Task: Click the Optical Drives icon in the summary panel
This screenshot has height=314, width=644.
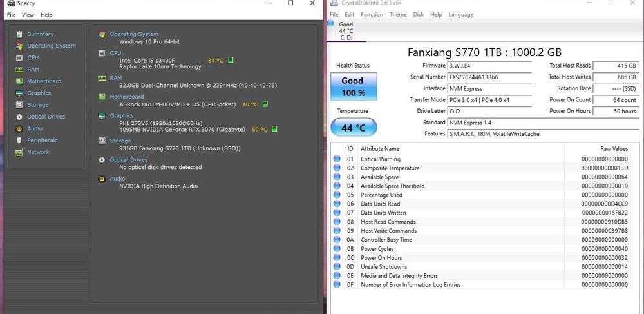Action: click(x=102, y=160)
